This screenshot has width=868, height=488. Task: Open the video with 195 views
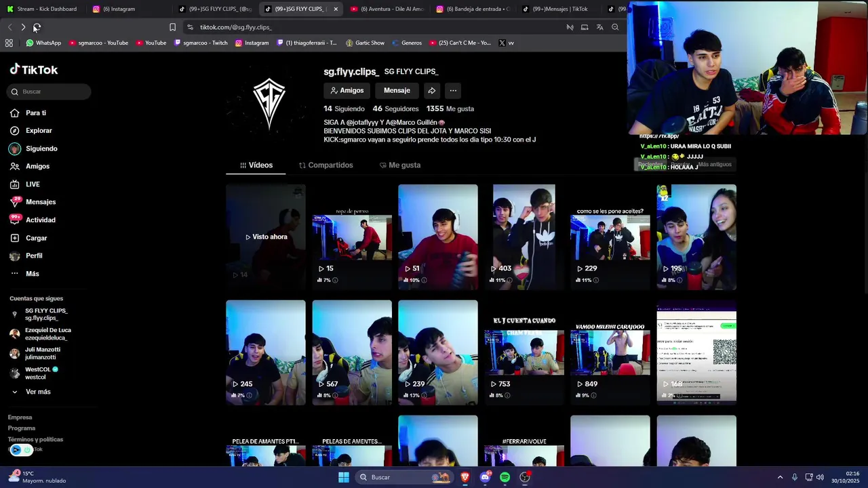pos(696,237)
